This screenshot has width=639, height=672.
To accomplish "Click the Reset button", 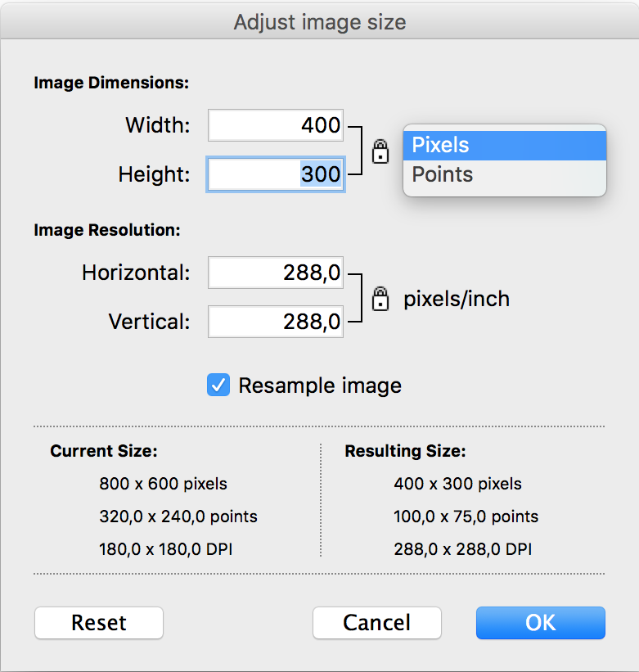I will coord(99,623).
